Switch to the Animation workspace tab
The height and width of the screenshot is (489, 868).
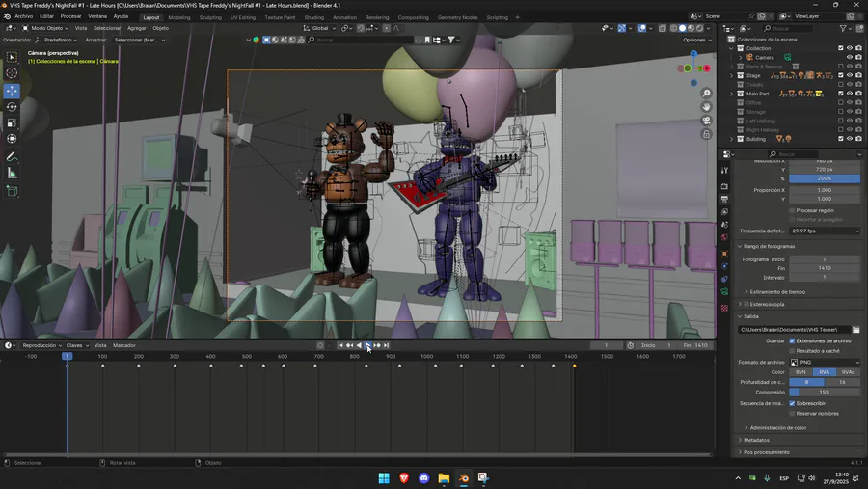[344, 17]
